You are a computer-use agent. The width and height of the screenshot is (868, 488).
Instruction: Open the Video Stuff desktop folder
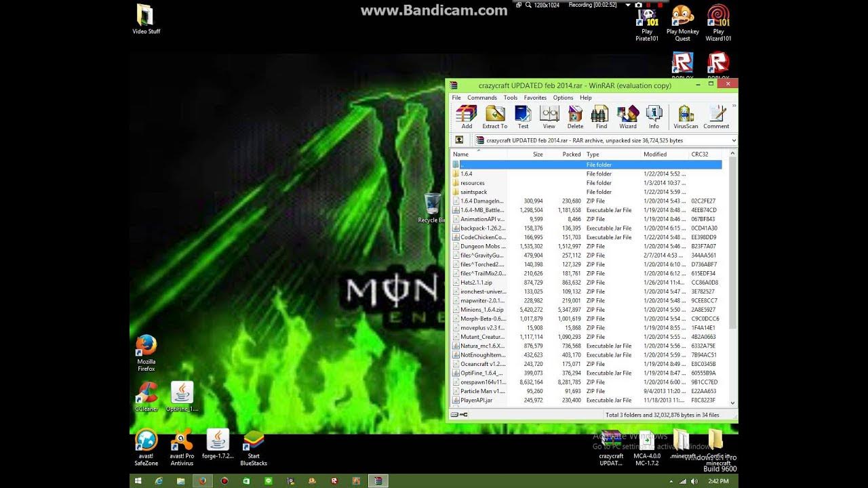(146, 20)
